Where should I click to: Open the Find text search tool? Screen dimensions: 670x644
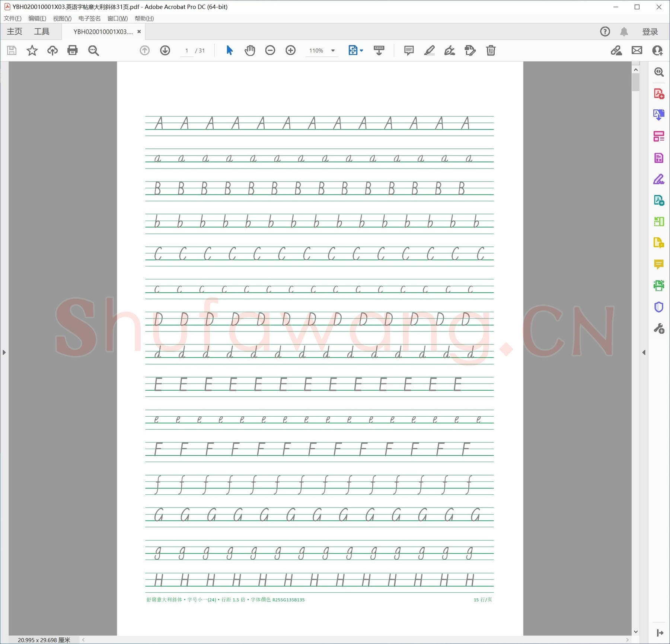(x=93, y=50)
